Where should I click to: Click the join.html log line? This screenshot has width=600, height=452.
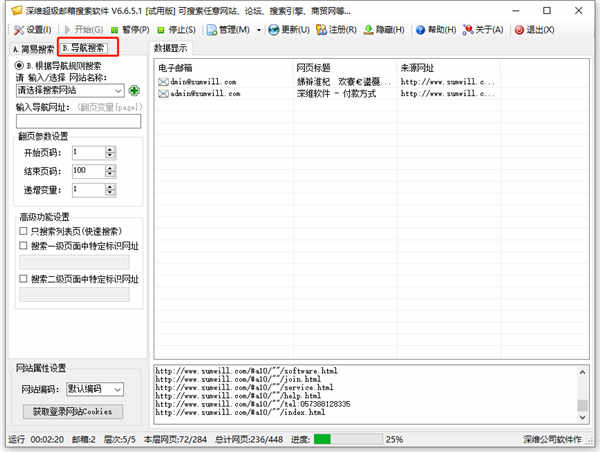point(238,379)
